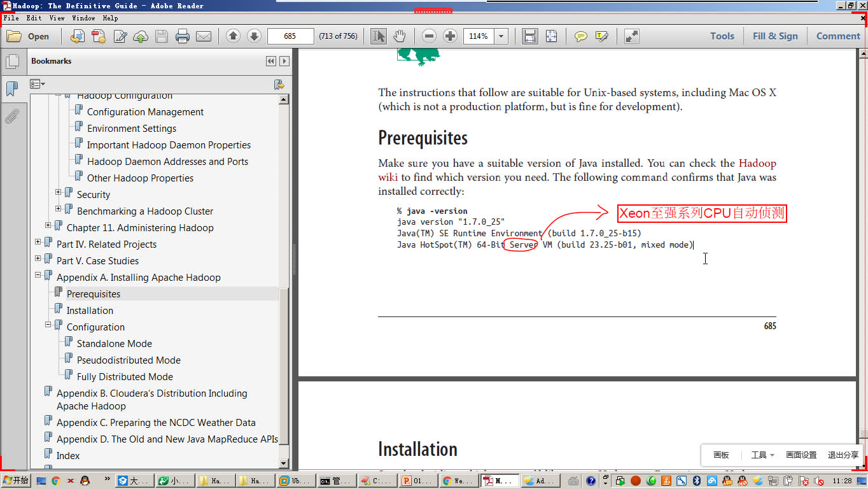Select the Standalone Mode bookmark
Viewport: 868px width, 489px height.
tap(115, 344)
